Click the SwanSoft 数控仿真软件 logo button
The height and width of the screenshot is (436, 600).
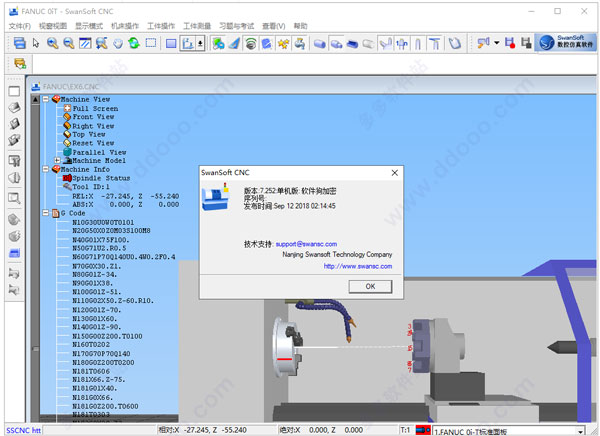(x=565, y=42)
